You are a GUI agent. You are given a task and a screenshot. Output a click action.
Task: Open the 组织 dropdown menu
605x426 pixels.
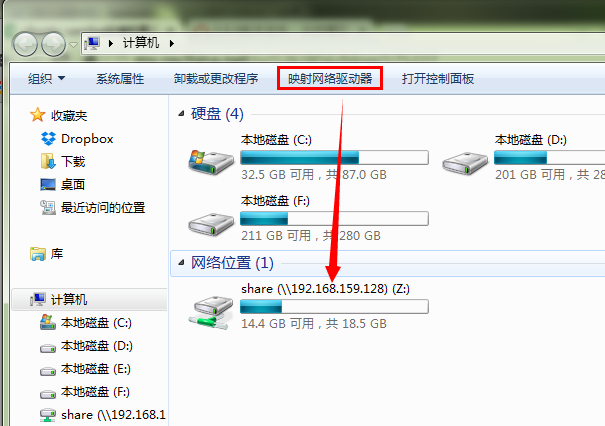(46, 79)
